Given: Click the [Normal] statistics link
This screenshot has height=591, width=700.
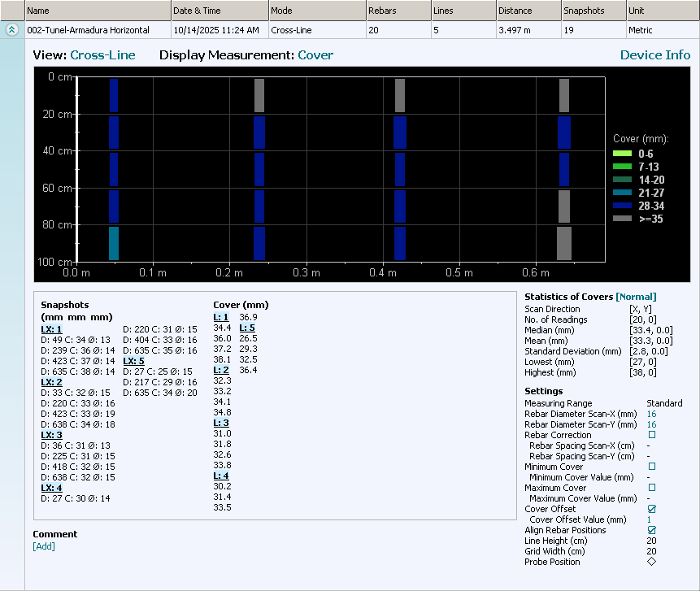Looking at the screenshot, I should [x=636, y=297].
